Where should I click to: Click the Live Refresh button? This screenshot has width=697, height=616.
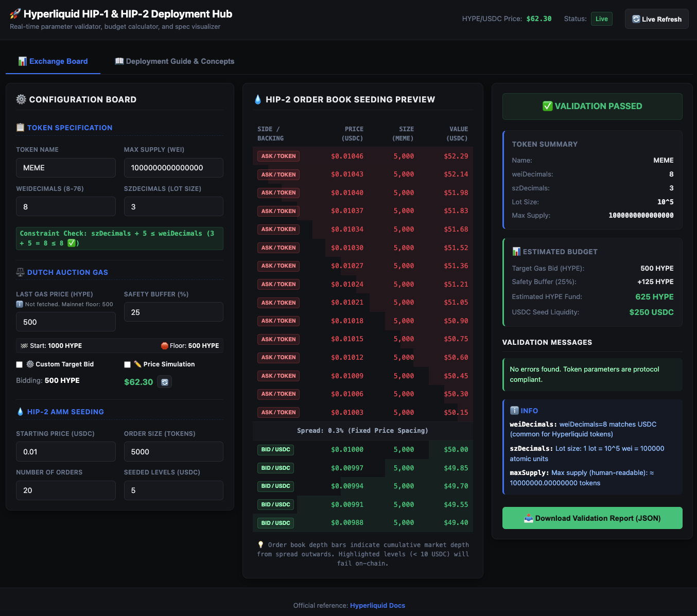(x=657, y=19)
